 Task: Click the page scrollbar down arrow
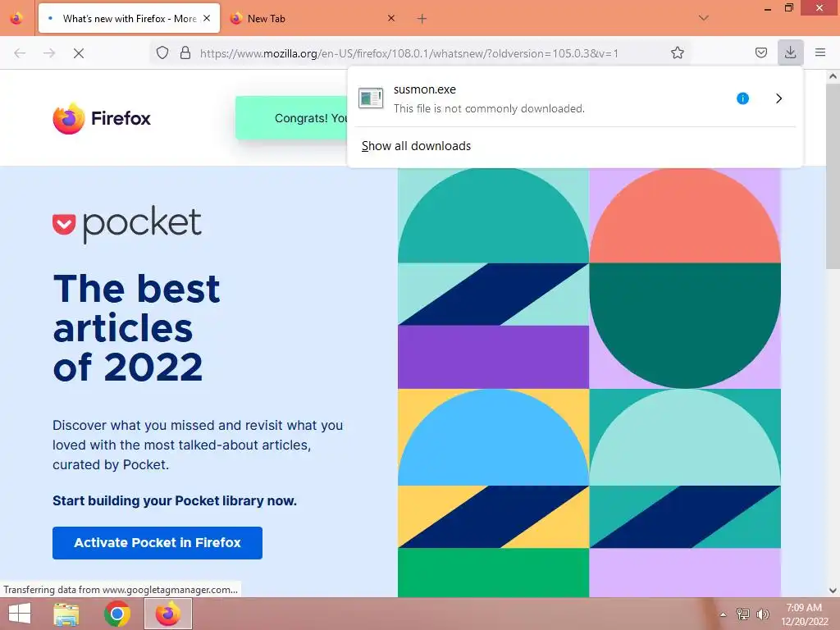(x=833, y=591)
